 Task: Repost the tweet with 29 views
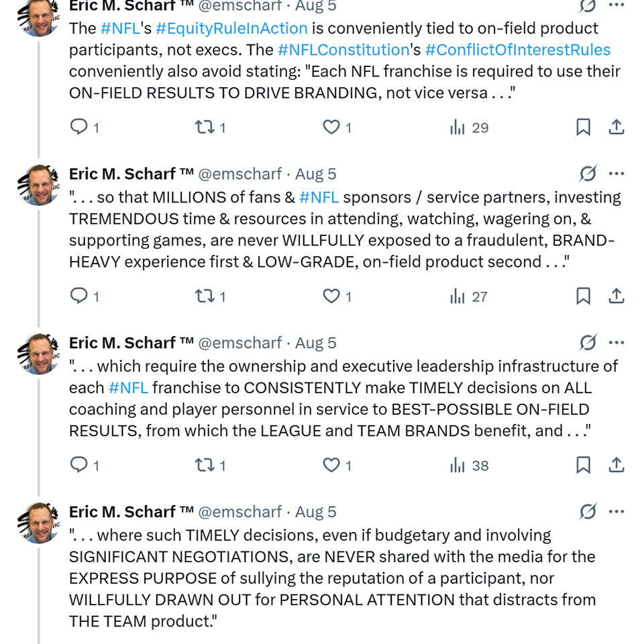(x=203, y=127)
